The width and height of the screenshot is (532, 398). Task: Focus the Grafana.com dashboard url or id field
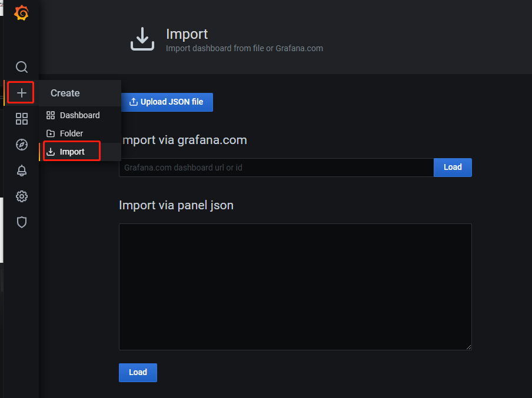click(276, 168)
